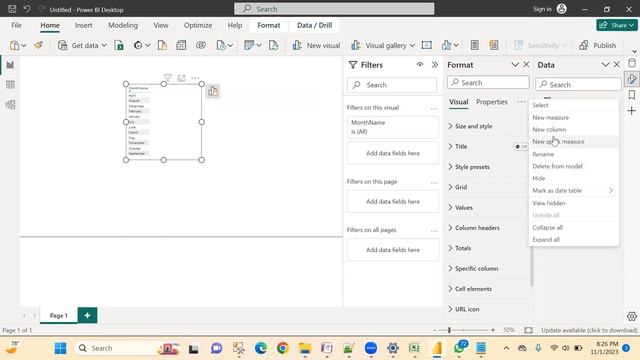Screen dimensions: 640x360
Task: Insert a Text box from ribbon
Action: 427,45
